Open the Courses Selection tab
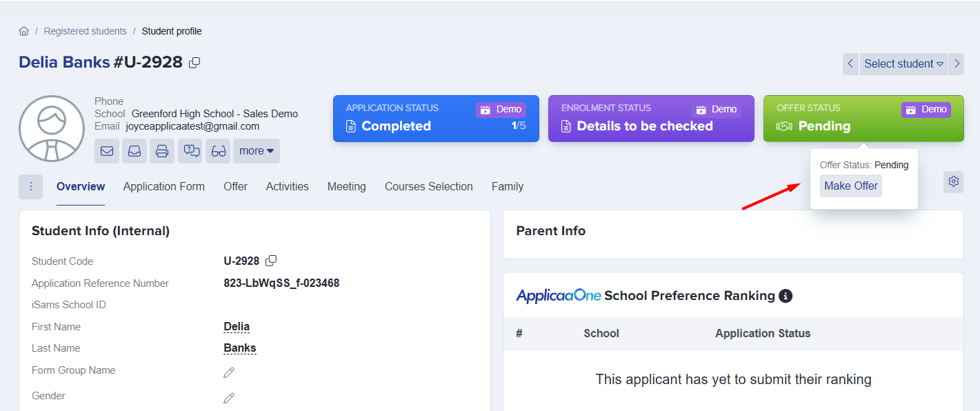Image resolution: width=980 pixels, height=411 pixels. tap(428, 186)
